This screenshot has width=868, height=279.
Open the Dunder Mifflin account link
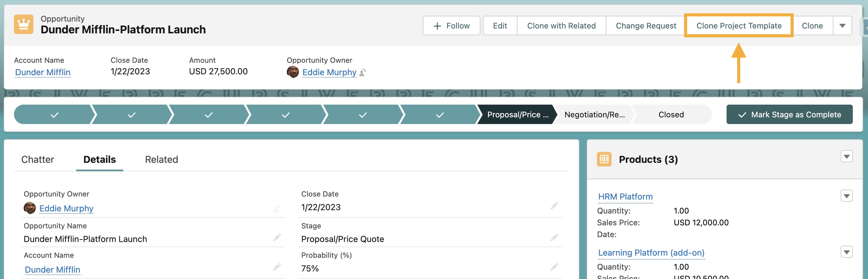coord(43,72)
